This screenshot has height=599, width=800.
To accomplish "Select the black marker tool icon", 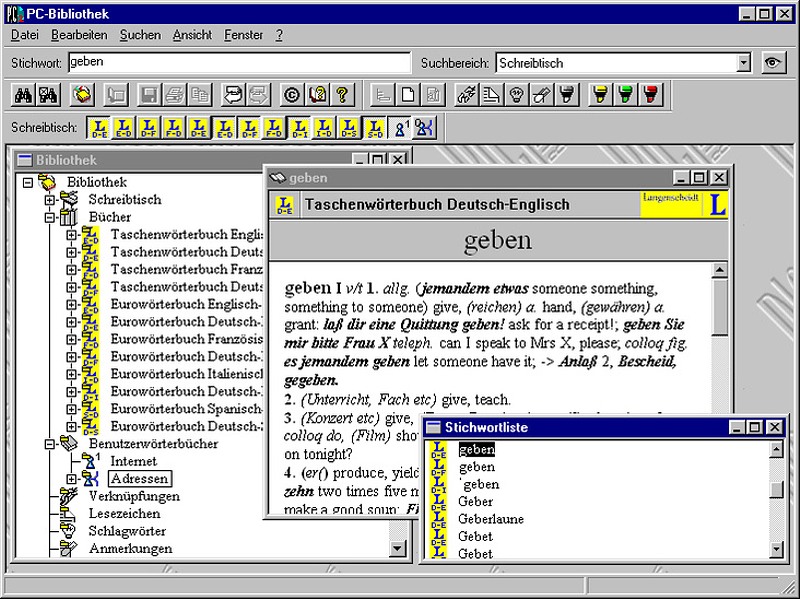I will pyautogui.click(x=567, y=95).
